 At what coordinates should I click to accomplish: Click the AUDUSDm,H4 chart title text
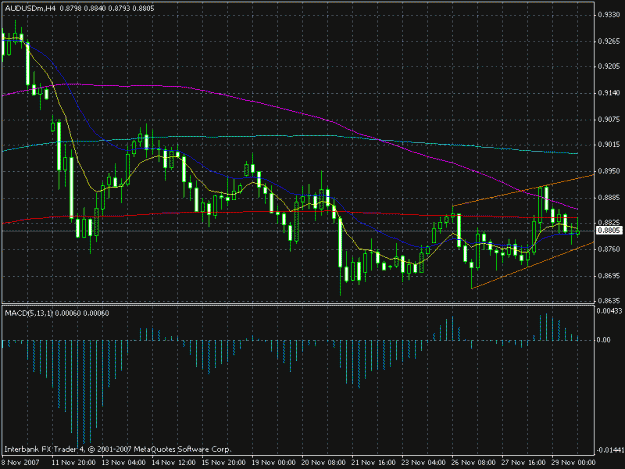coord(30,8)
